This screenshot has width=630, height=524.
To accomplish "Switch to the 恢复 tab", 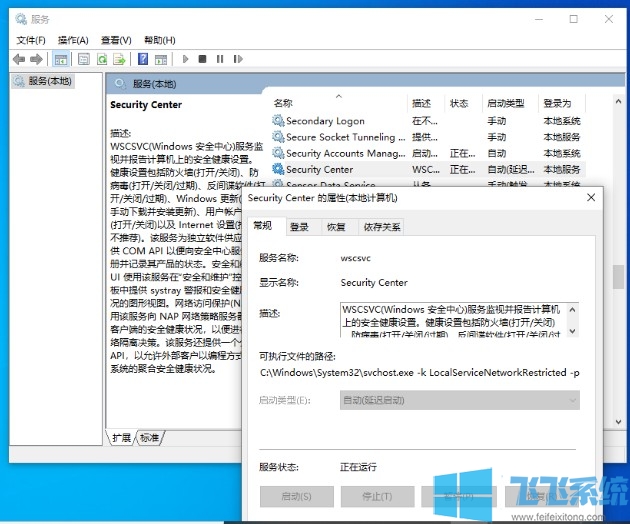I will pos(336,227).
